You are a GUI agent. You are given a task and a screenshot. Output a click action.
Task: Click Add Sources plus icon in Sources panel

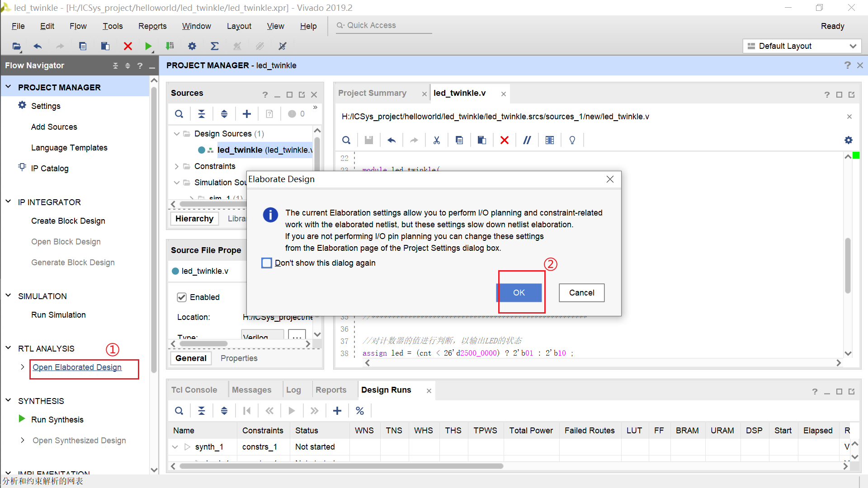click(x=246, y=114)
